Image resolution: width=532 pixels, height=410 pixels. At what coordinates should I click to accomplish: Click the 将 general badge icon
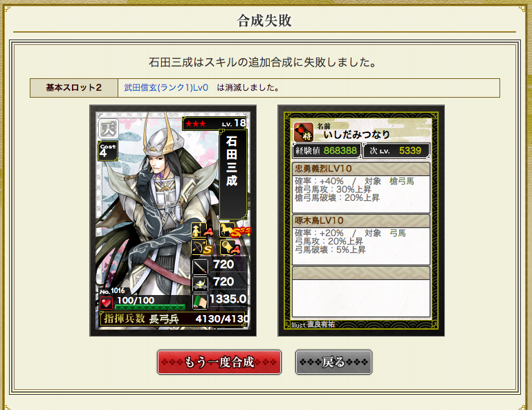[303, 132]
